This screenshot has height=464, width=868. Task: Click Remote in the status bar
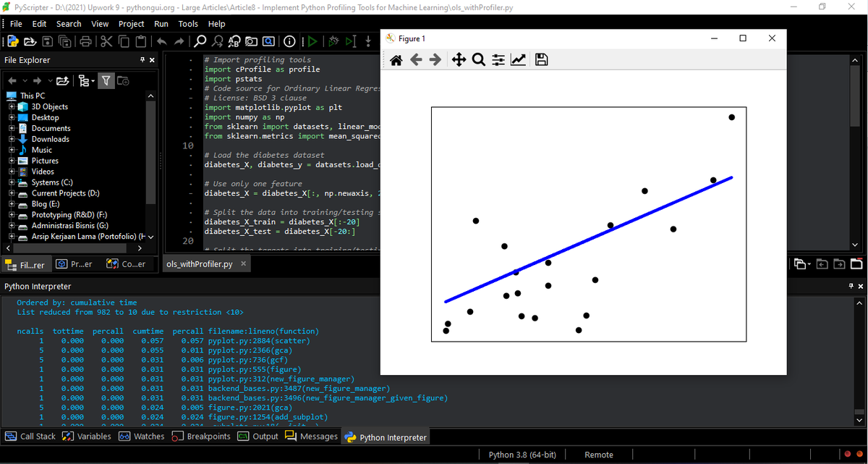click(600, 454)
